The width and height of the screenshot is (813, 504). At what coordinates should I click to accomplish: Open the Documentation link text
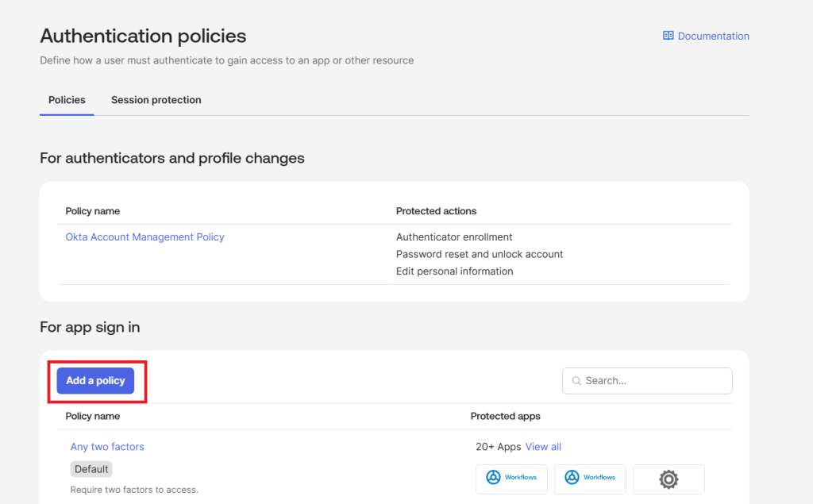[713, 36]
